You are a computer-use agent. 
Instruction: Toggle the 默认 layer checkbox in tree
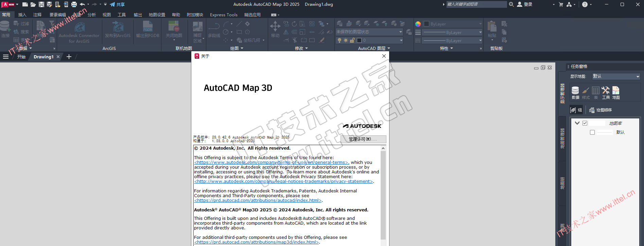coord(592,132)
